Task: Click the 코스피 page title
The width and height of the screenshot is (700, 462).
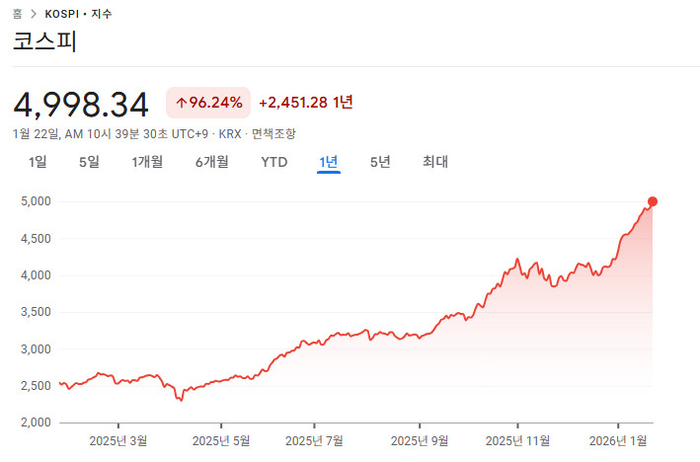Action: [44, 42]
